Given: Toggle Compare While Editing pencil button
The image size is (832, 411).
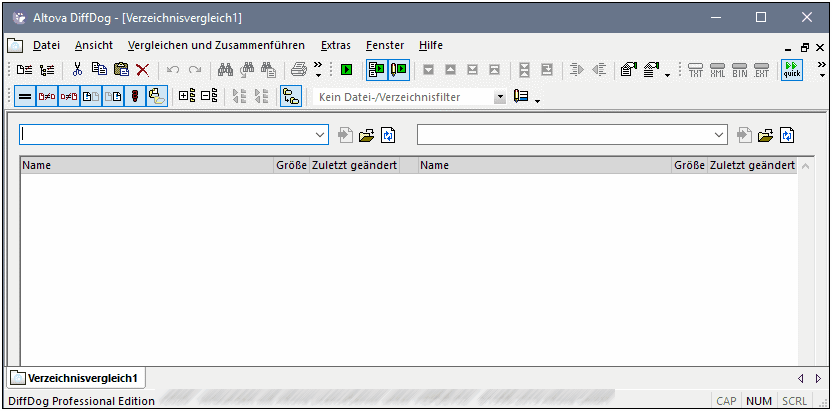Looking at the screenshot, I should coord(398,69).
